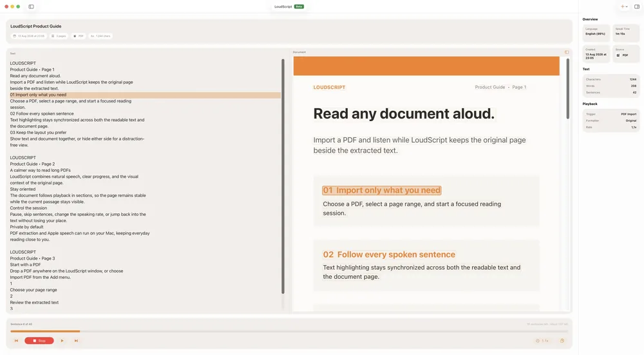
Task: Click 'Read any document aloud.' heading in document
Action: pos(404,114)
